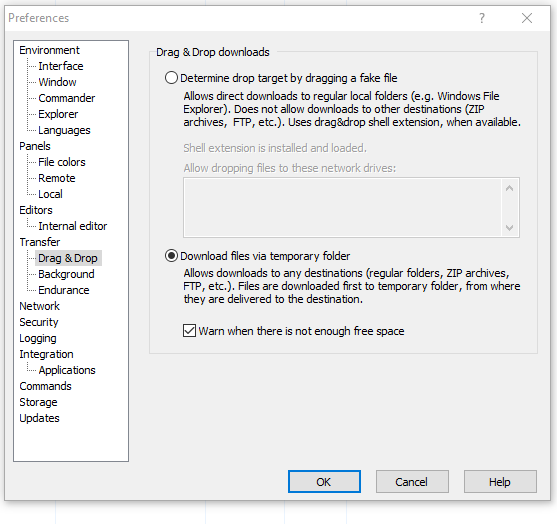The image size is (557, 524).
Task: Click the OK button
Action: pos(324,482)
